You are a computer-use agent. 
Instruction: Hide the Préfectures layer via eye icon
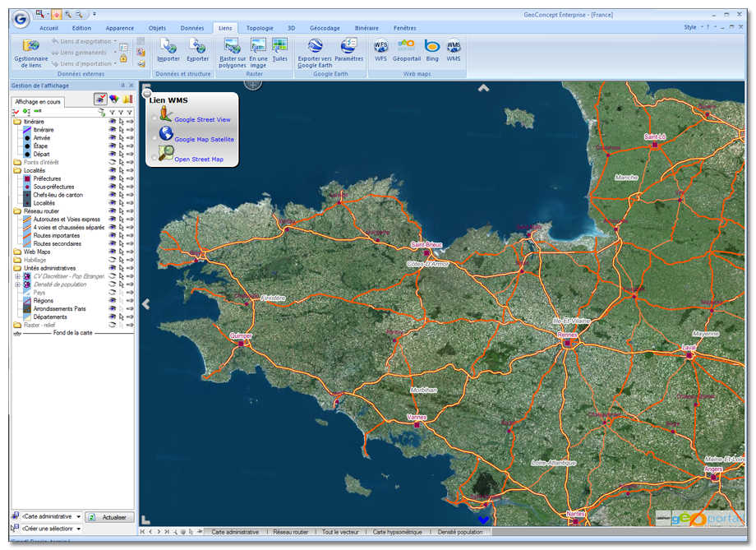(112, 178)
